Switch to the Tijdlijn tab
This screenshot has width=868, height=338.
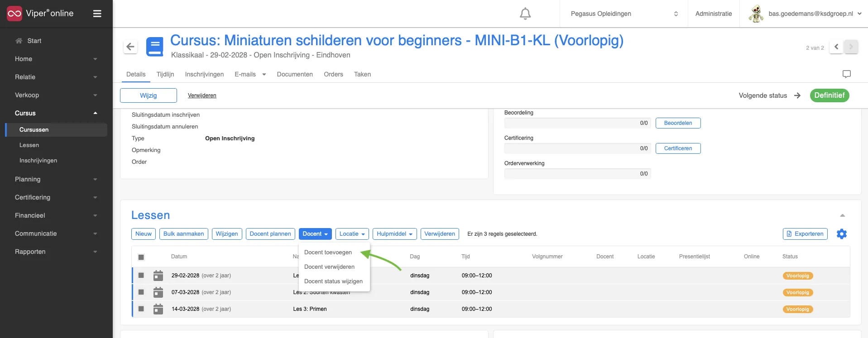coord(165,74)
